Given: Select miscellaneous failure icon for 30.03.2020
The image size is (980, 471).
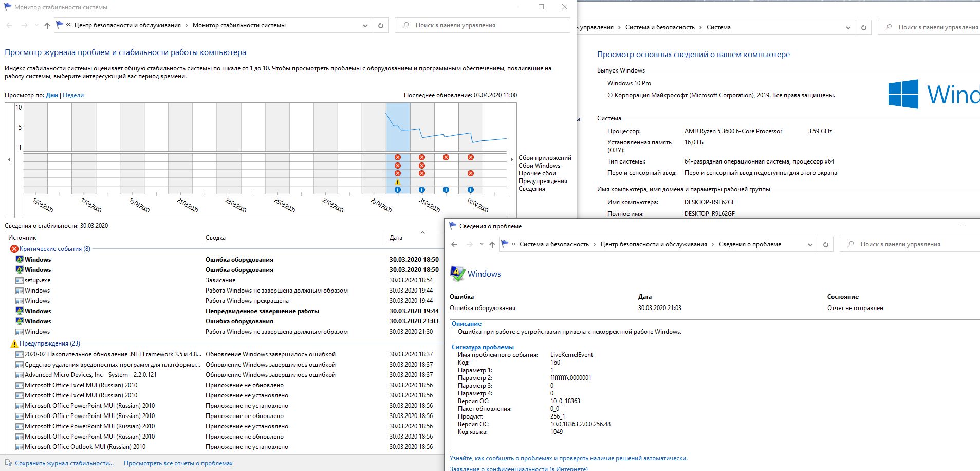Looking at the screenshot, I should pos(398,173).
